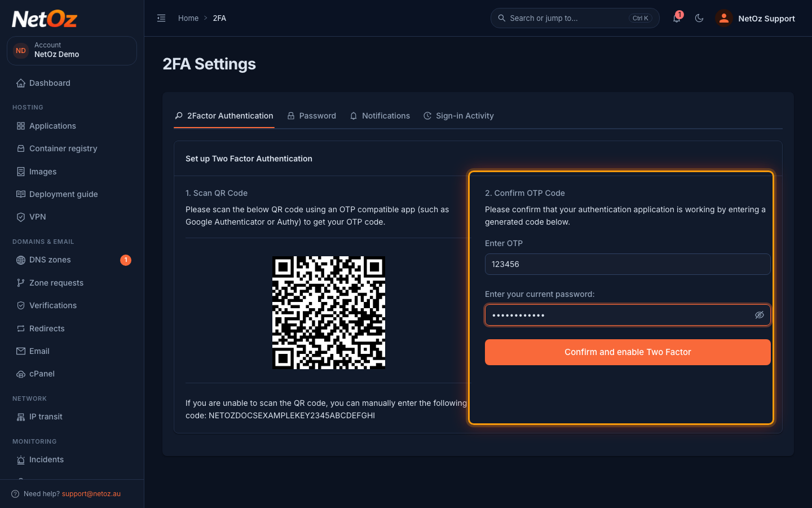Click the manual code NETOZDOCSEXAMPLEKEY2345ABCDEFGHI
The height and width of the screenshot is (508, 812).
point(292,415)
